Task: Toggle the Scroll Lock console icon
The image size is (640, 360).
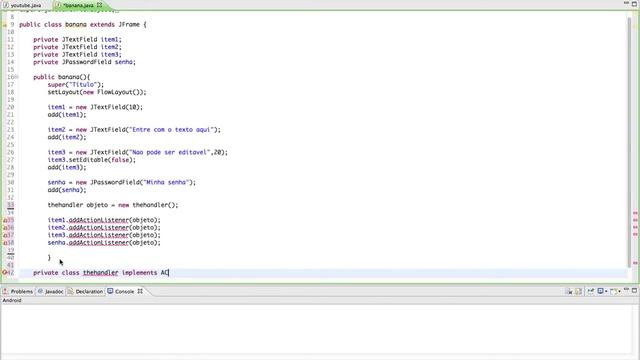Action: [578, 291]
